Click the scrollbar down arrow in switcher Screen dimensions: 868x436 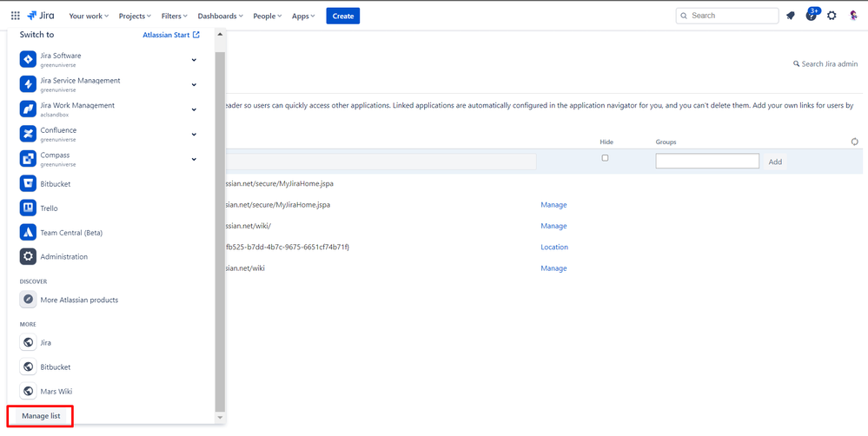(x=221, y=417)
